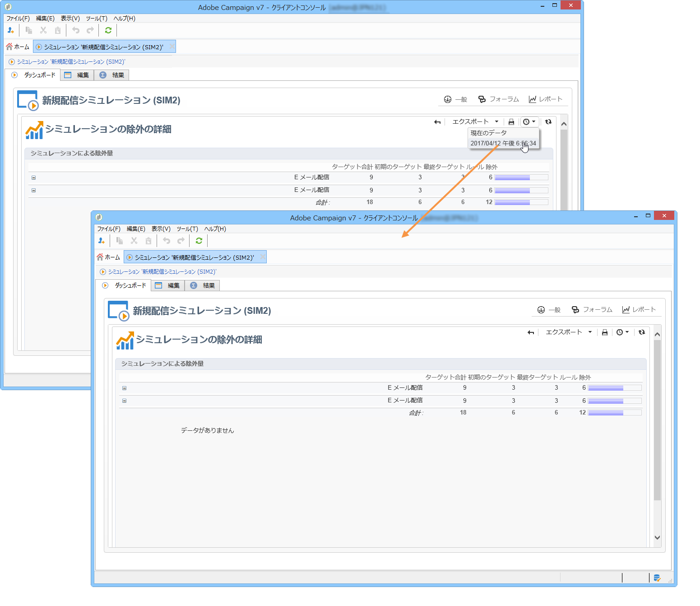
Task: Open 表示(V) menu in front window
Action: point(161,229)
